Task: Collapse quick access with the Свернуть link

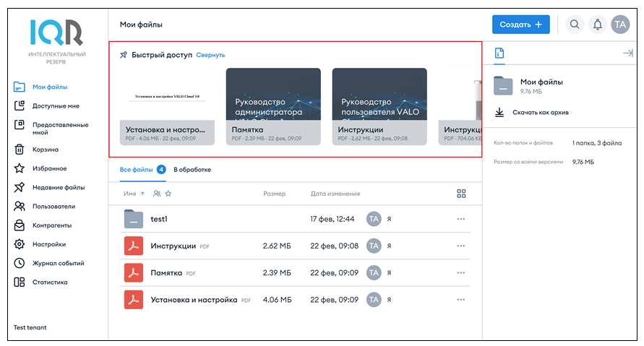Action: coord(210,55)
